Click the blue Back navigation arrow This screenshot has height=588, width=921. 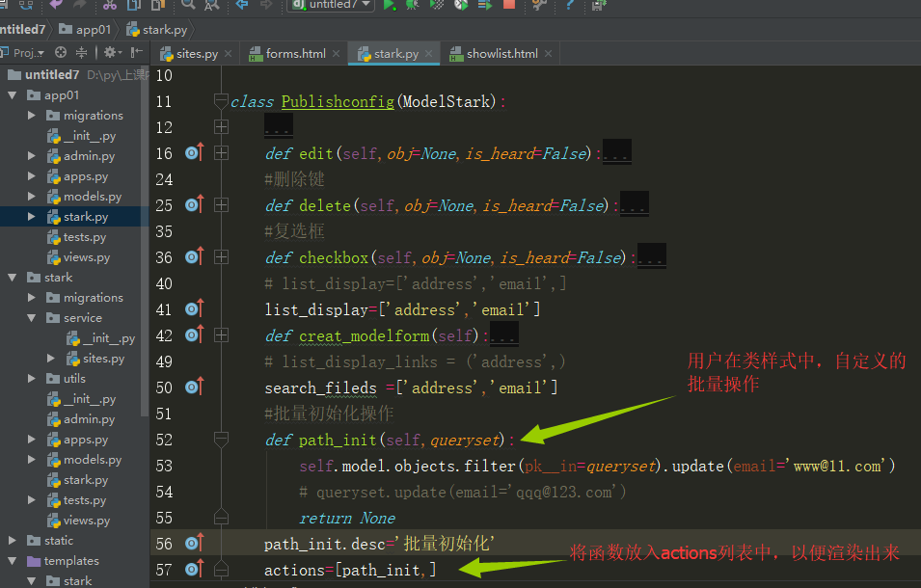[x=241, y=5]
